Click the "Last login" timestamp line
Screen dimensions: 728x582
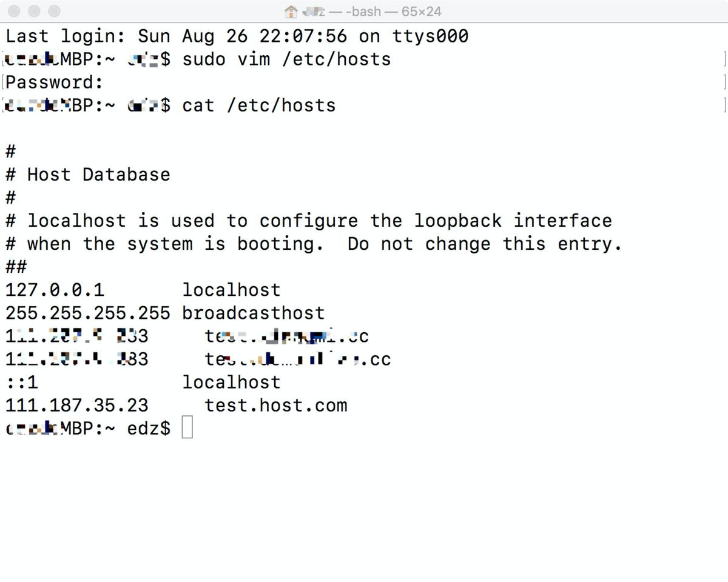coord(237,36)
